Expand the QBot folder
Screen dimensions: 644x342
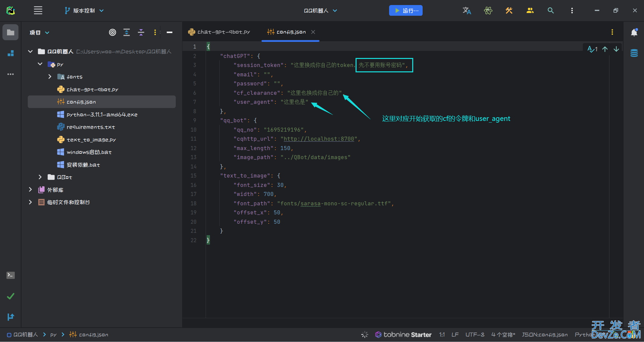tap(40, 177)
